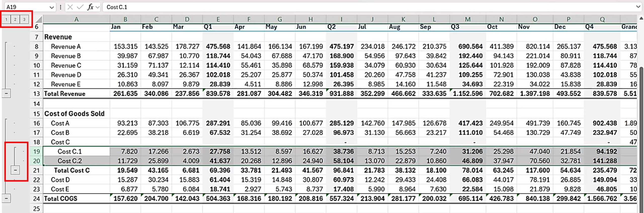Click the vertical scrollbar thumb
This screenshot has height=213, width=644.
tap(641, 126)
